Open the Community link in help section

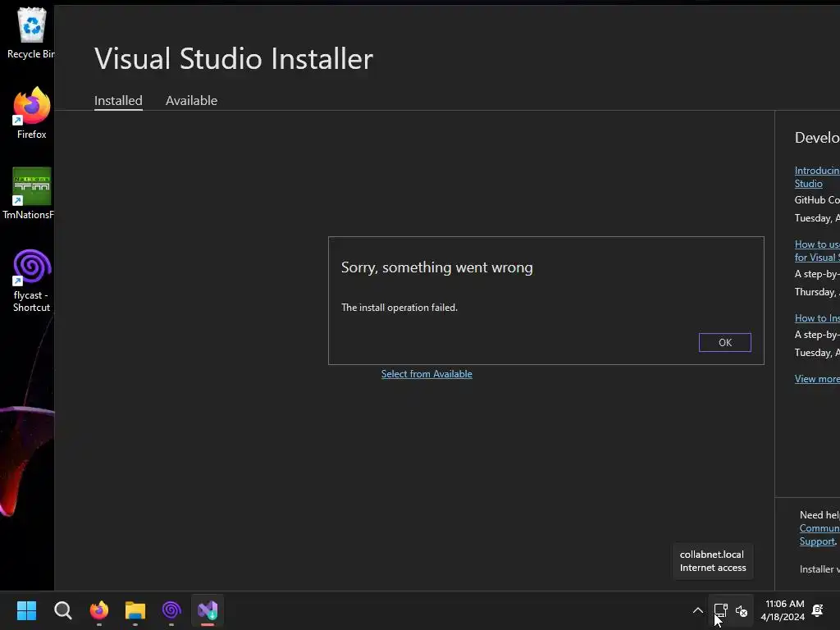click(x=819, y=528)
